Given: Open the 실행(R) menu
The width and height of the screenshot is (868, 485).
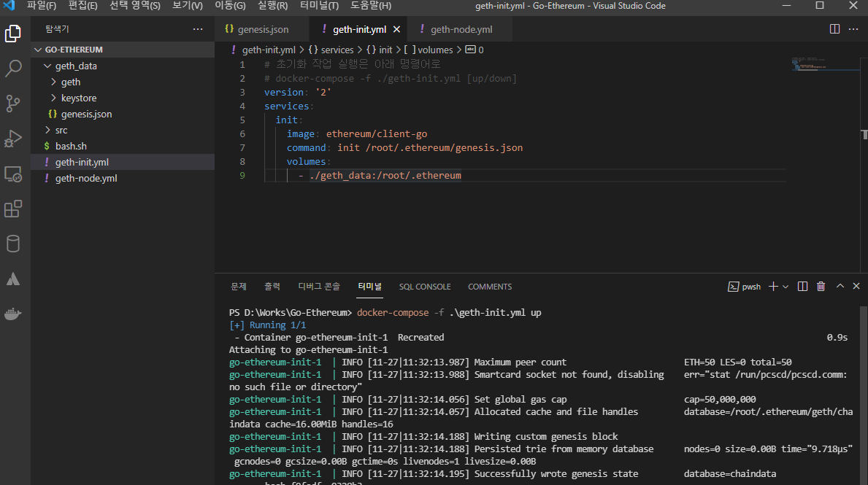Looking at the screenshot, I should pos(272,6).
